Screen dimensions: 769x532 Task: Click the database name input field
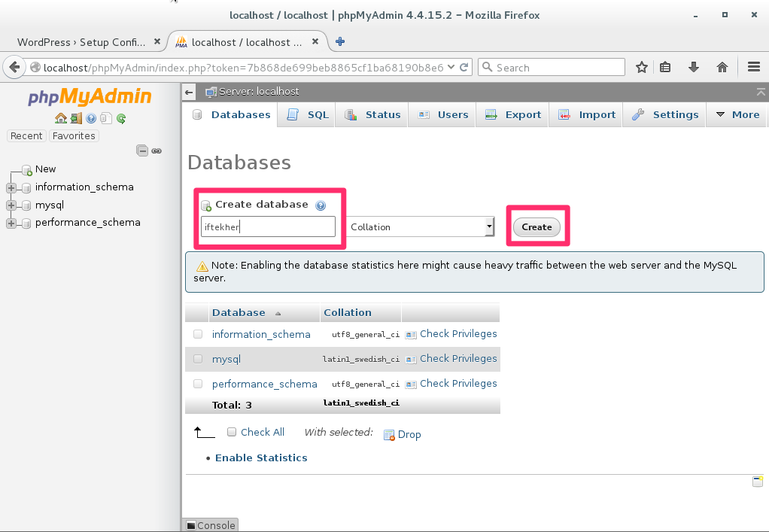[268, 226]
